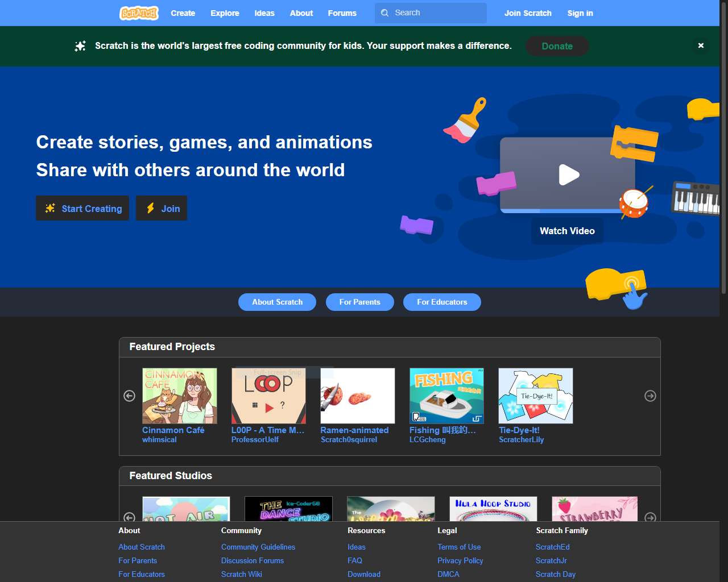Click next arrow in Featured Studios
Screen dimensions: 728x582
[650, 517]
